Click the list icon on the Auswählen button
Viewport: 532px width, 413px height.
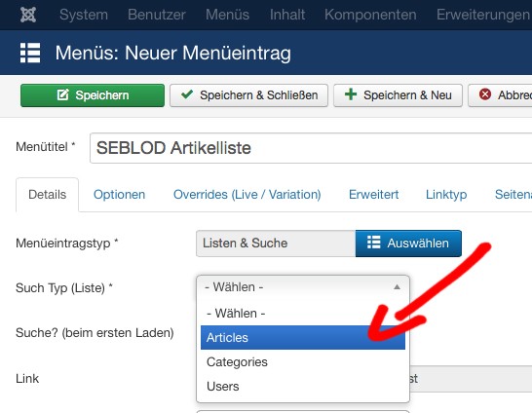pyautogui.click(x=373, y=243)
